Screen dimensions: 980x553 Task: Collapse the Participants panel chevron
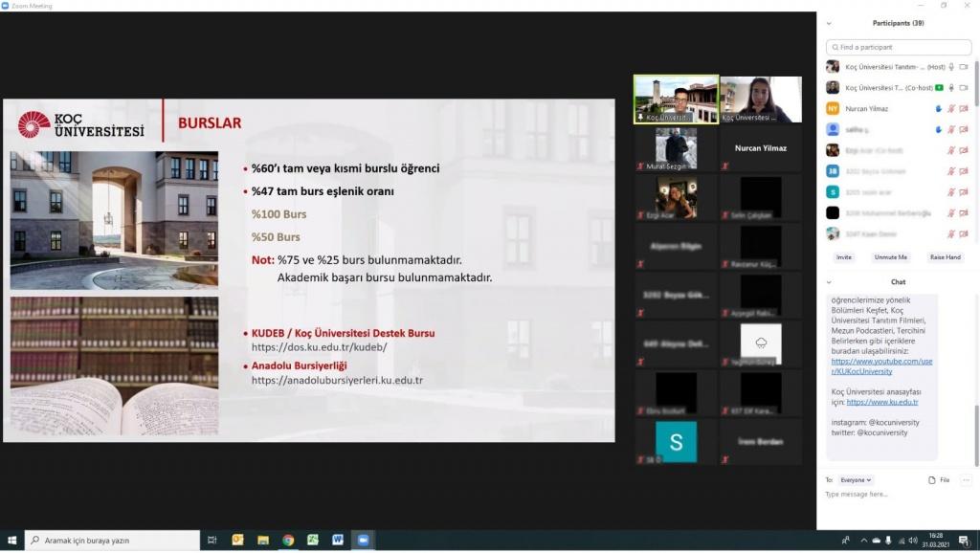tap(829, 24)
